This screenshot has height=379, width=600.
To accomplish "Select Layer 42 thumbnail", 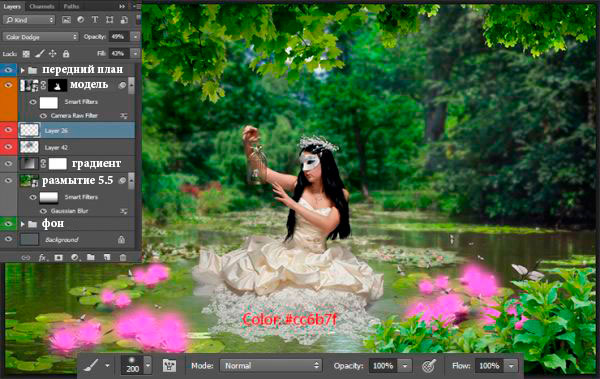I will [x=29, y=147].
